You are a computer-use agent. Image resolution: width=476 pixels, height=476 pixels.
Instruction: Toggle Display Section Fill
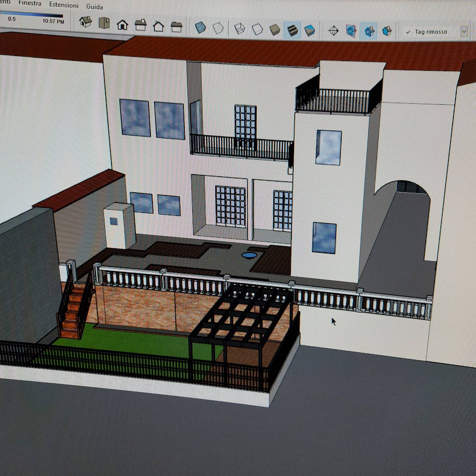click(387, 31)
